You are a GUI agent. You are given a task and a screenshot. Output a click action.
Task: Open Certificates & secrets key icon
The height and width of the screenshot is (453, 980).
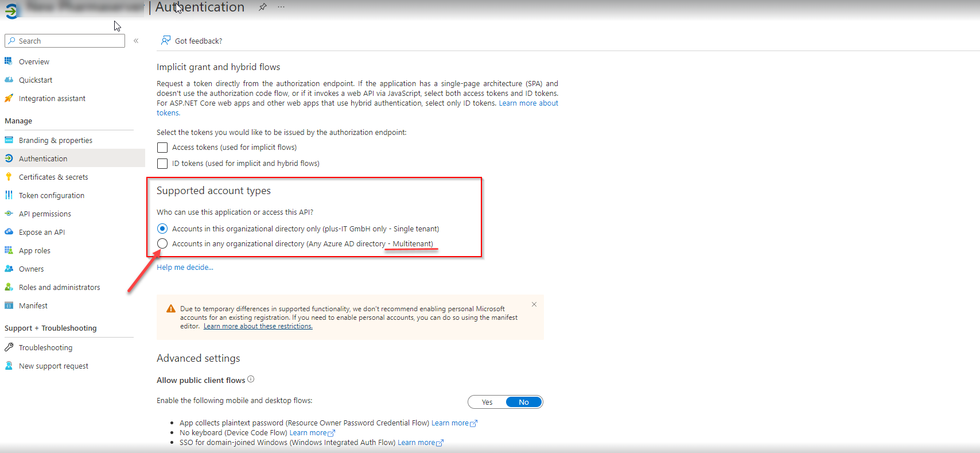point(9,177)
